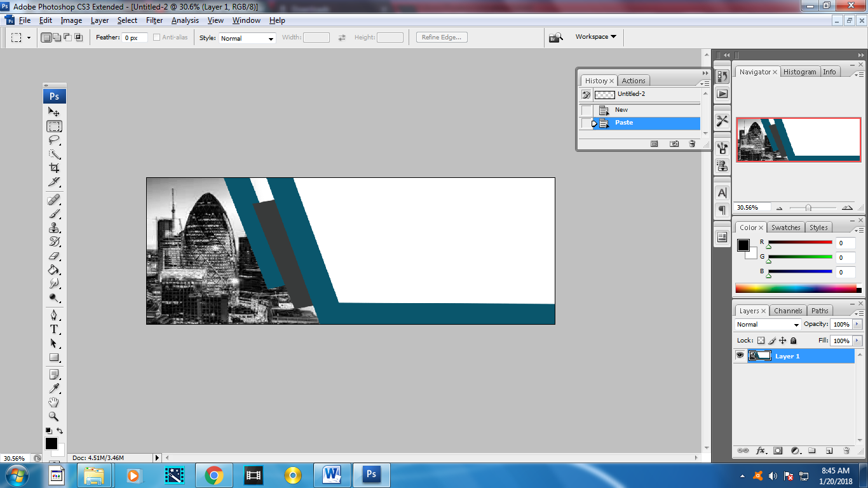
Task: Toggle the Anti-alias checkbox
Action: point(157,37)
